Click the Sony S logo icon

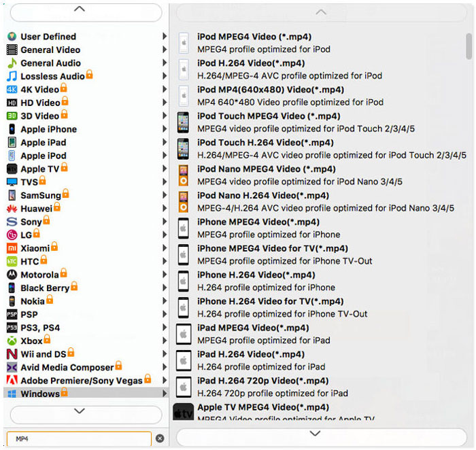(12, 222)
